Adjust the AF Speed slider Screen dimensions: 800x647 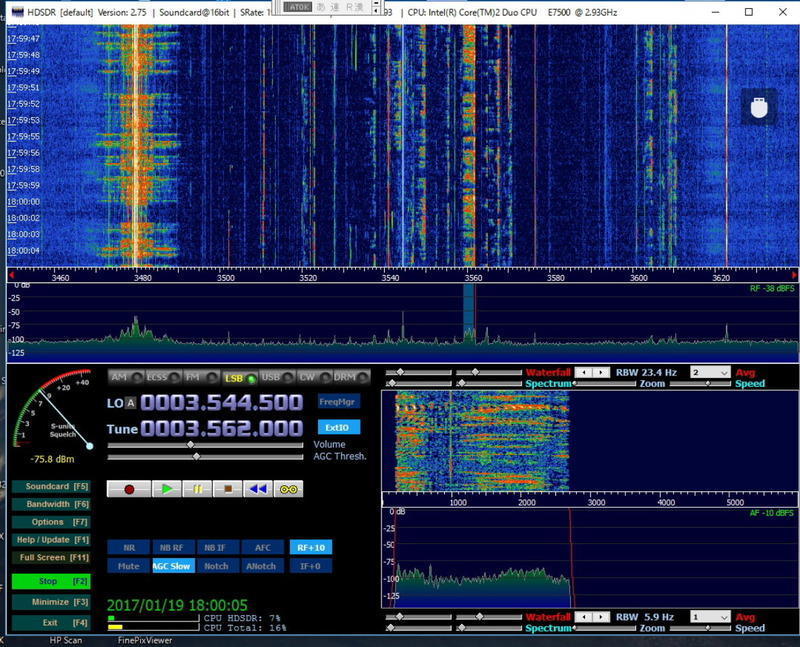click(700, 628)
